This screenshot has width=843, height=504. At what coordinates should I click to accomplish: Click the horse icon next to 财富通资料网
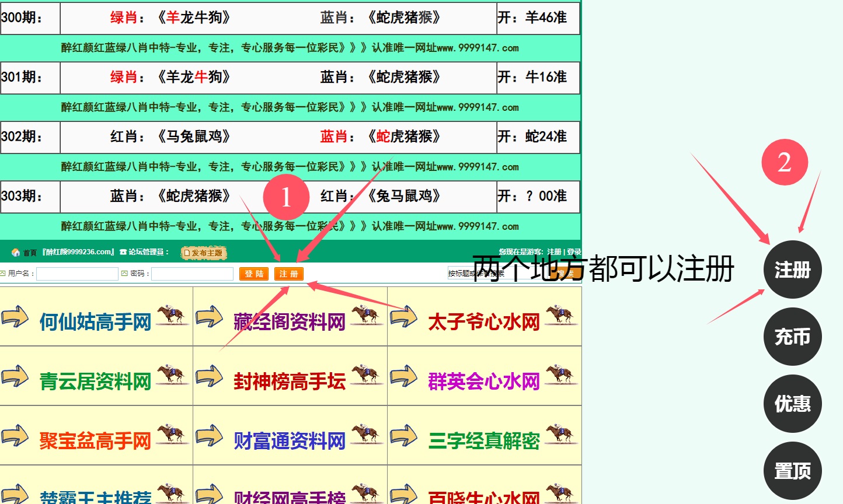(365, 434)
